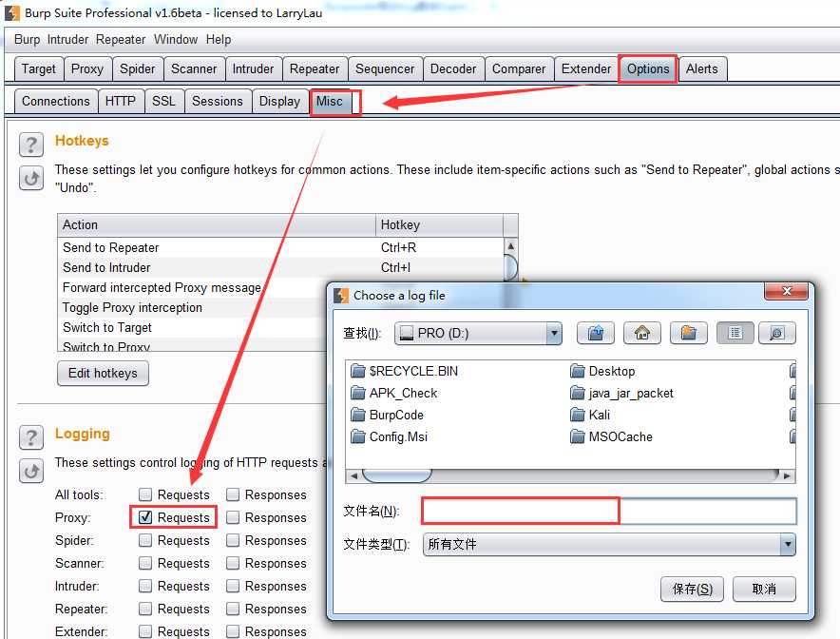The height and width of the screenshot is (639, 840).
Task: Uncheck Proxy Requests logging
Action: tap(145, 517)
